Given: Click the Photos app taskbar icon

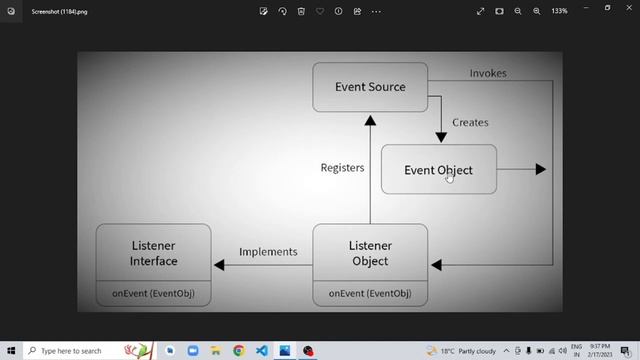Looking at the screenshot, I should 284,351.
